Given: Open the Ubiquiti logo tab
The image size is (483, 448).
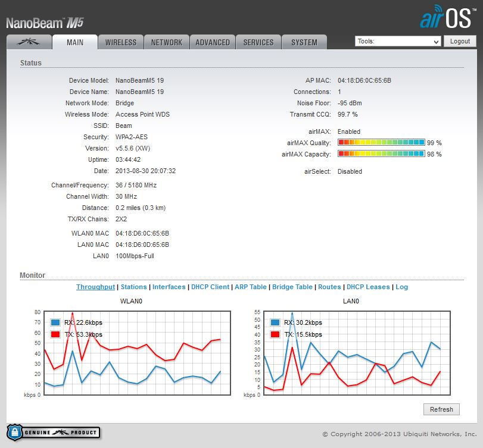Looking at the screenshot, I should [29, 42].
